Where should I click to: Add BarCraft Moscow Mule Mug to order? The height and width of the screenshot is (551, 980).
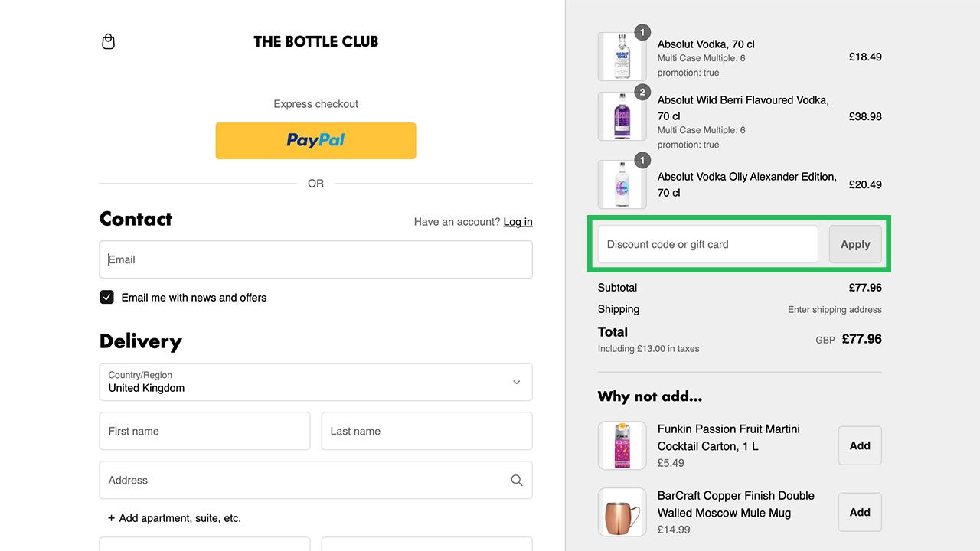(x=860, y=512)
